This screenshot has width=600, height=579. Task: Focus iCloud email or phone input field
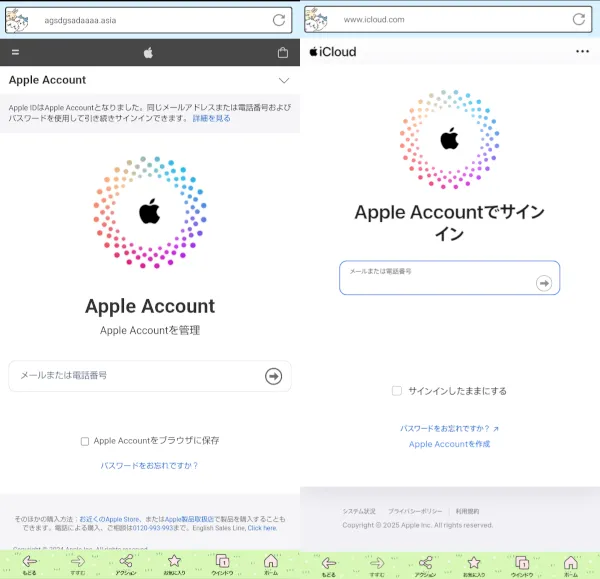[x=449, y=278]
